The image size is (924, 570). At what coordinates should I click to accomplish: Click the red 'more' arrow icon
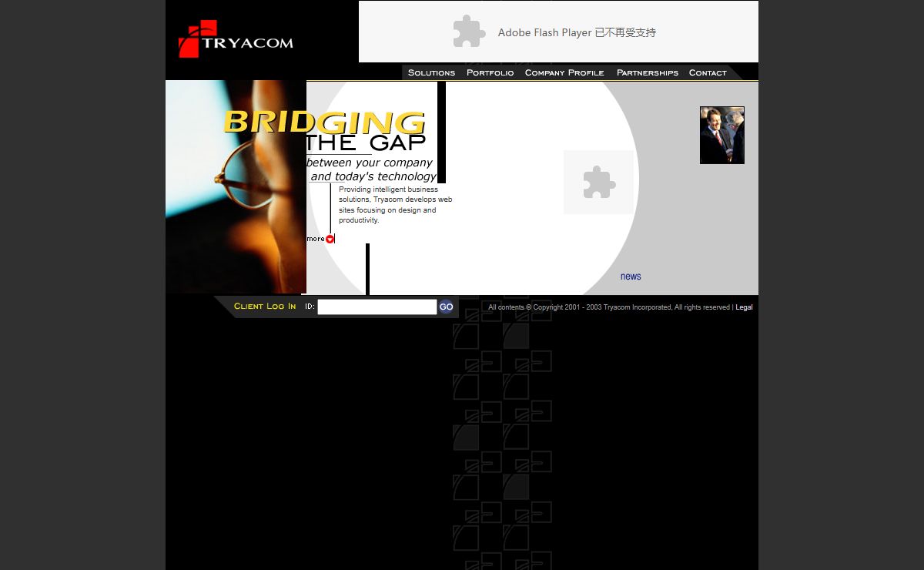coord(330,239)
